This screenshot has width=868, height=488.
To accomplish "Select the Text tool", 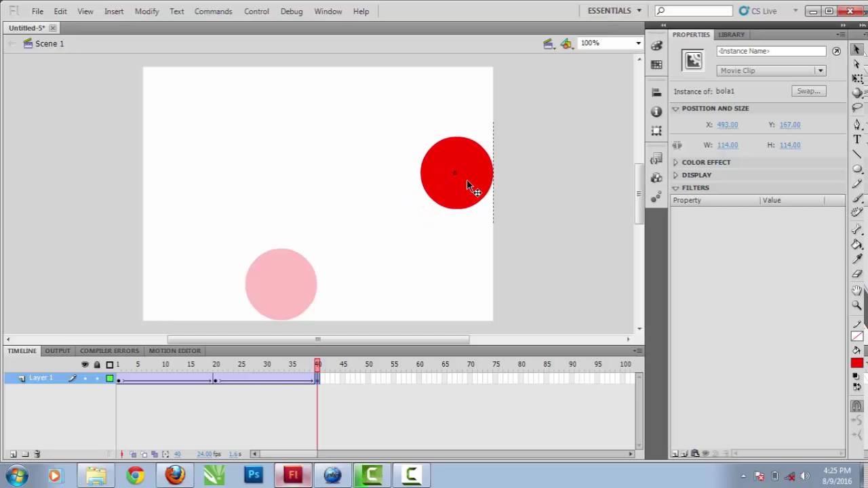I will [x=857, y=139].
